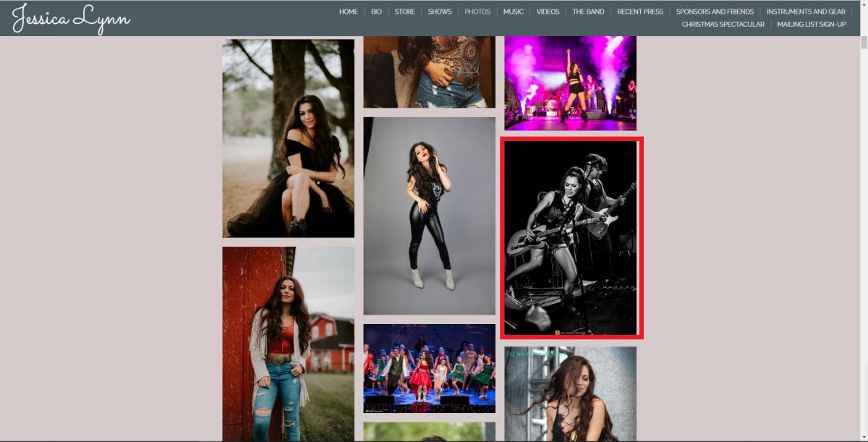This screenshot has width=868, height=442.
Task: Open the HOME menu item
Action: point(349,12)
